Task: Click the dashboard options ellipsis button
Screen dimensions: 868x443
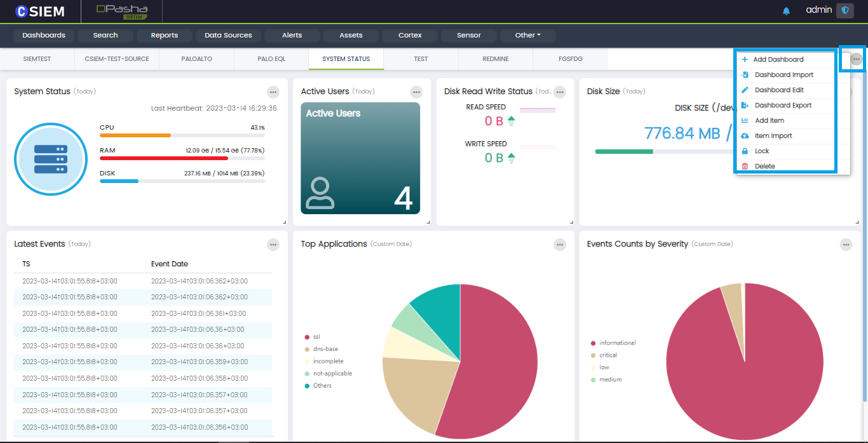Action: point(857,59)
